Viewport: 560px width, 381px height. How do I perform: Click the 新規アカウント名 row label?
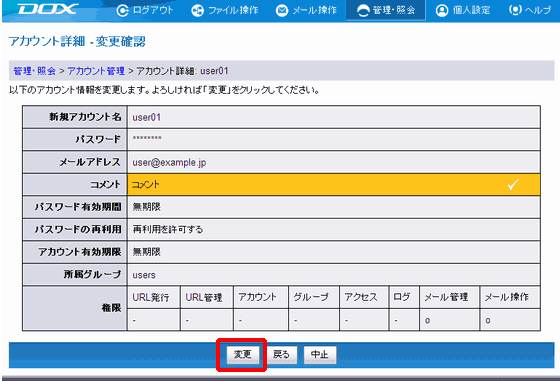tap(85, 117)
